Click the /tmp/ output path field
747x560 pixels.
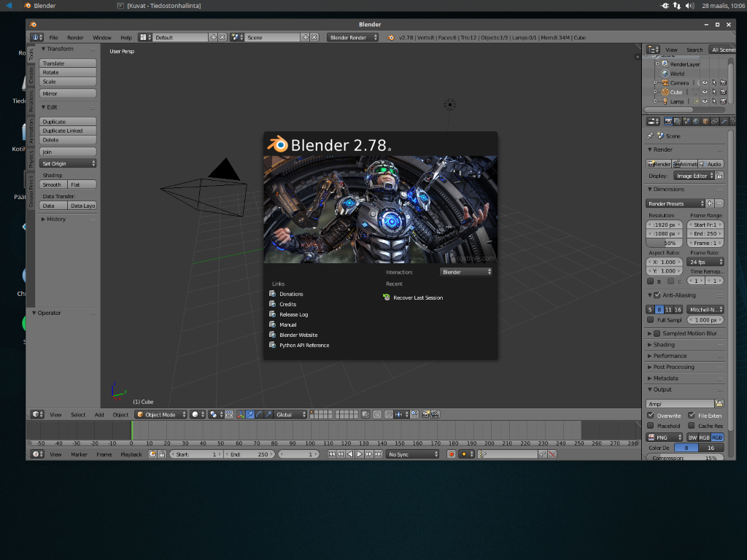(681, 404)
